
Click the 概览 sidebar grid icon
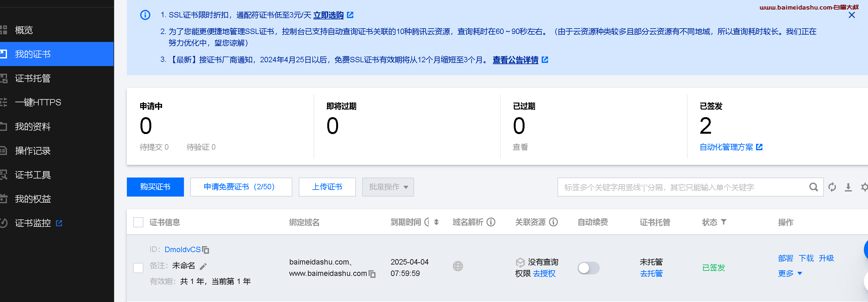click(3, 30)
